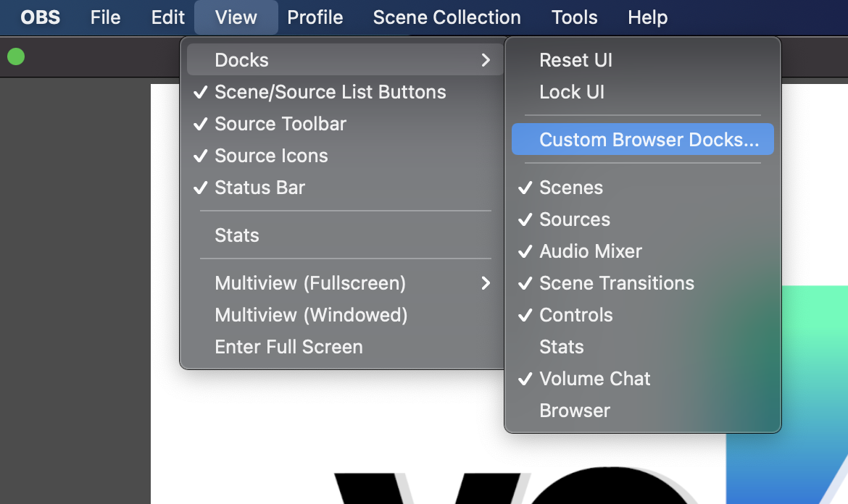The image size is (848, 504).
Task: Open the Multiview (Fullscreen) submenu
Action: coord(309,283)
